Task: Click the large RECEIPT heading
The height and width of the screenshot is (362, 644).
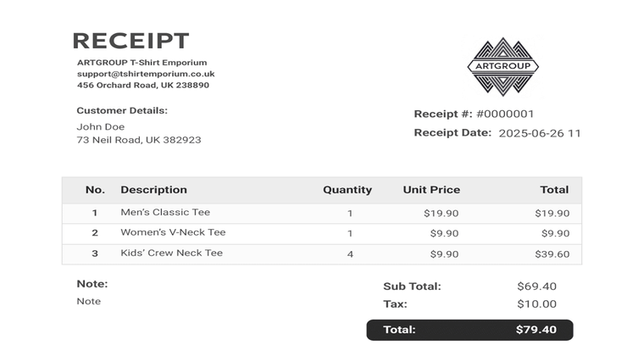Action: click(x=130, y=41)
